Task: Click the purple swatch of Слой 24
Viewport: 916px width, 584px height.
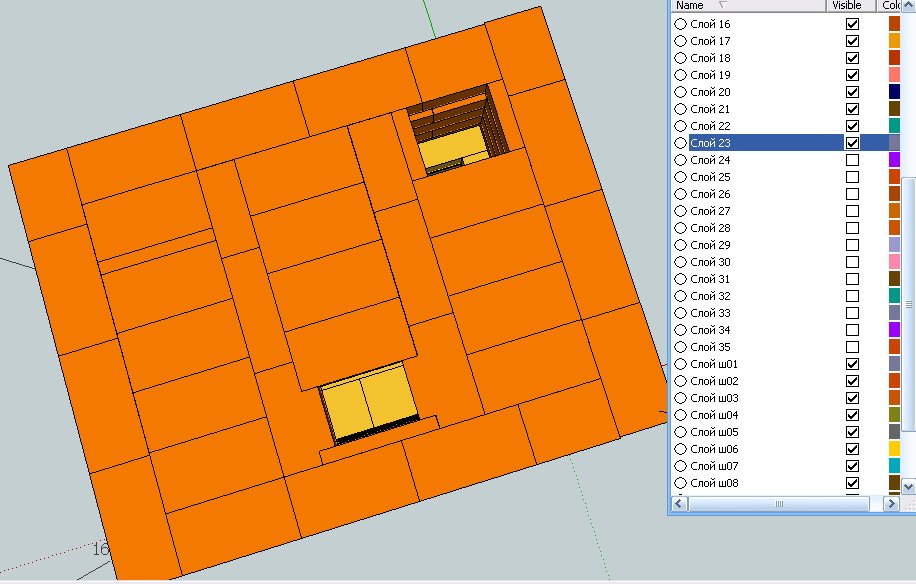Action: pos(895,160)
